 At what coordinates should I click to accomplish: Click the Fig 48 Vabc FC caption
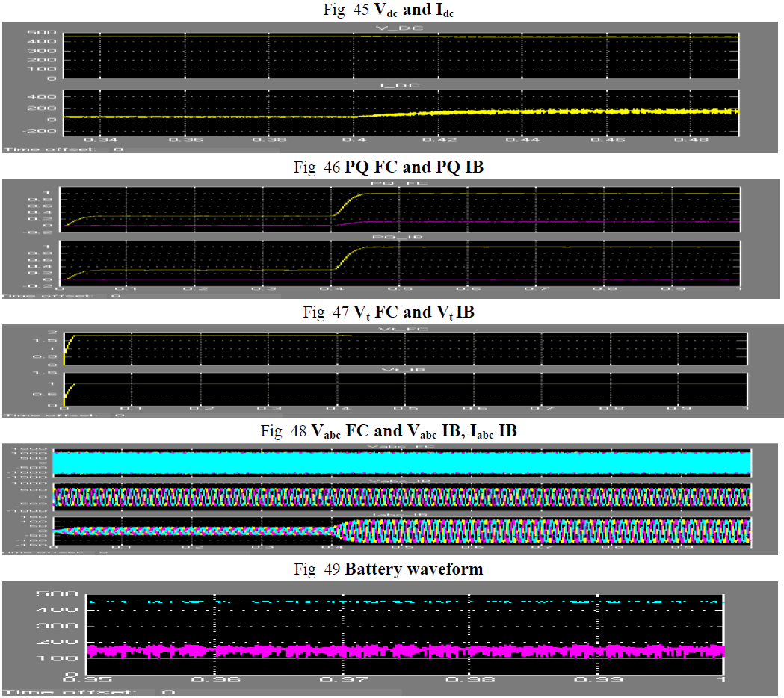(x=389, y=431)
